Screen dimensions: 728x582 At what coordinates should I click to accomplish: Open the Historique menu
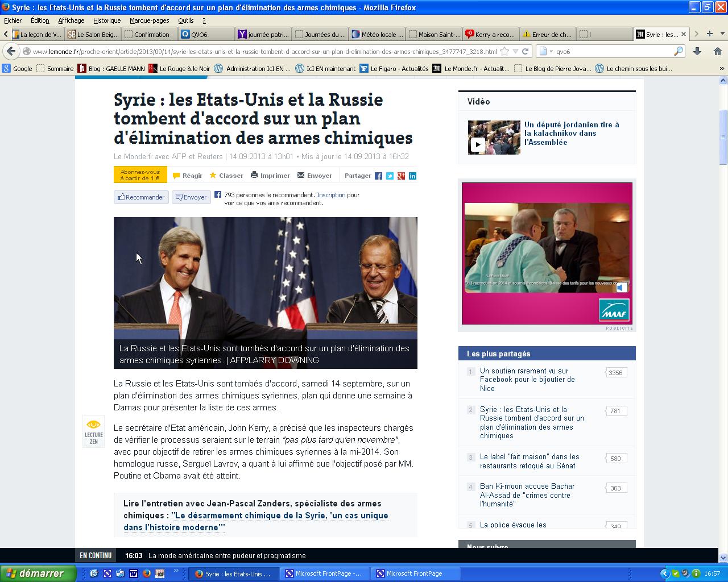107,20
